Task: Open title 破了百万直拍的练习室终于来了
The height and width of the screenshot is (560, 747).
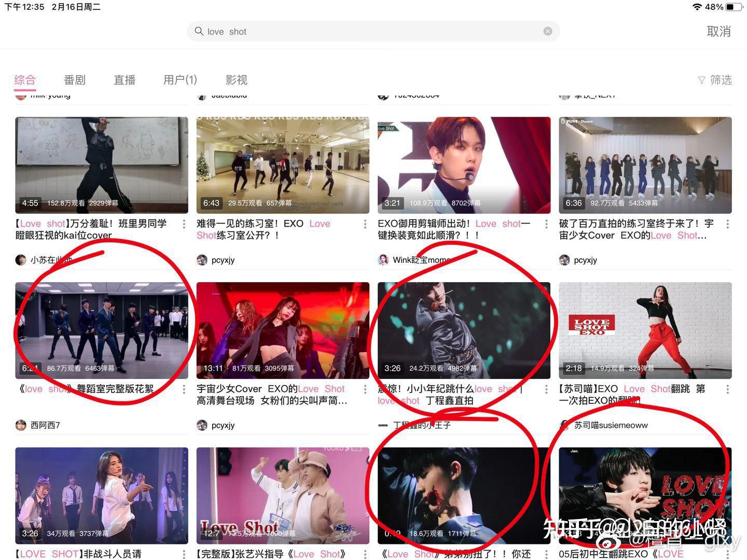Action: click(637, 229)
